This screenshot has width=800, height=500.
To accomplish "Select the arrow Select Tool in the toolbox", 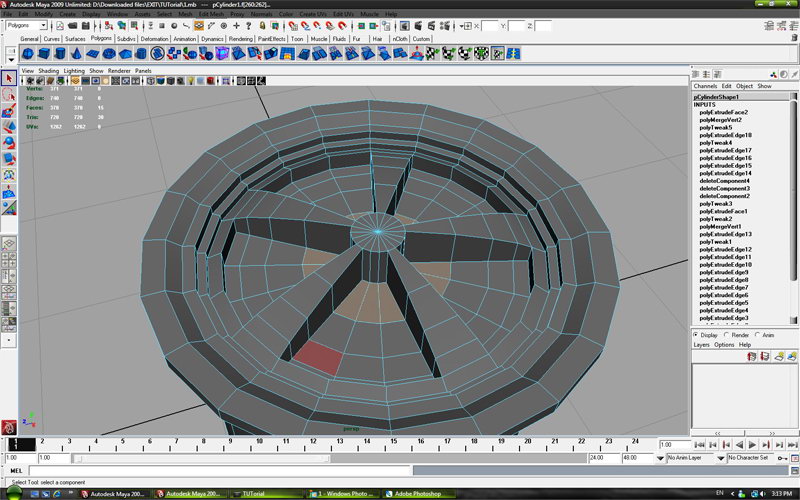I will point(9,78).
